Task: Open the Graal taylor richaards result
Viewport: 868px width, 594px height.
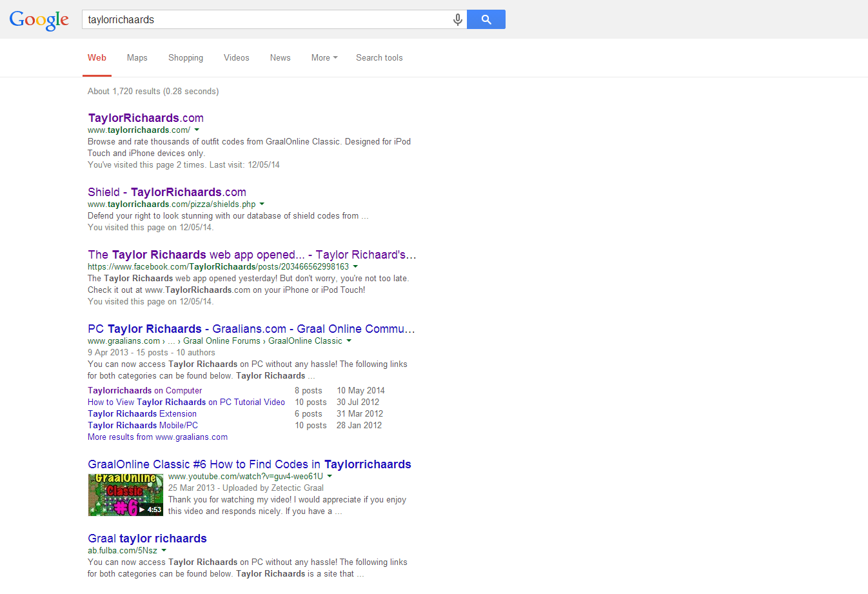Action: (148, 539)
